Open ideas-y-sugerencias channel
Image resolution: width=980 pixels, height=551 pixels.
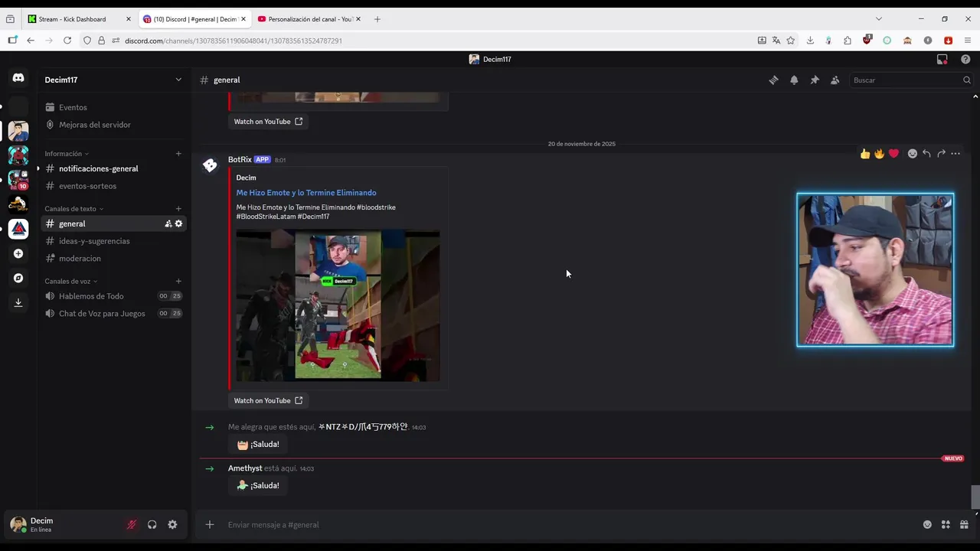coord(113,241)
